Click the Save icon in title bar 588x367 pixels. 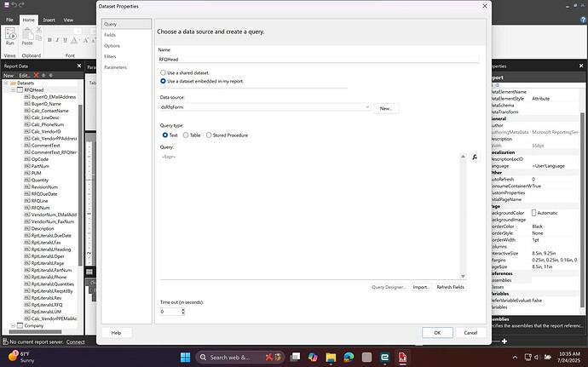(6, 4)
